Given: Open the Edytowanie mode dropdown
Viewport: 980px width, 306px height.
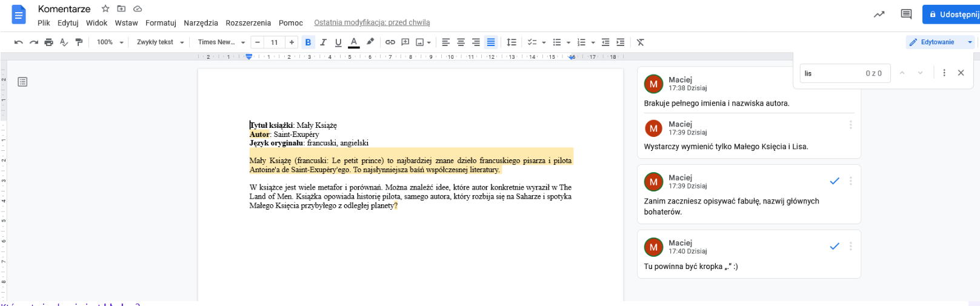Looking at the screenshot, I should (x=940, y=42).
